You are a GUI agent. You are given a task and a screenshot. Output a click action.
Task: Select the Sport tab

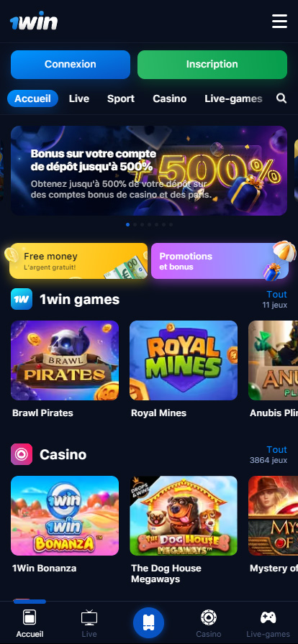[x=121, y=98]
